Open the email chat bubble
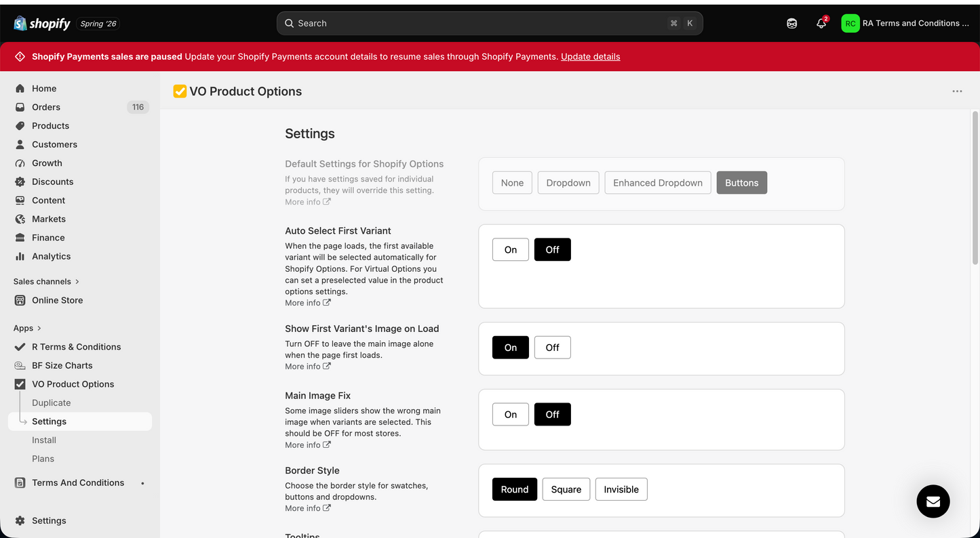Viewport: 980px width, 538px height. point(933,501)
